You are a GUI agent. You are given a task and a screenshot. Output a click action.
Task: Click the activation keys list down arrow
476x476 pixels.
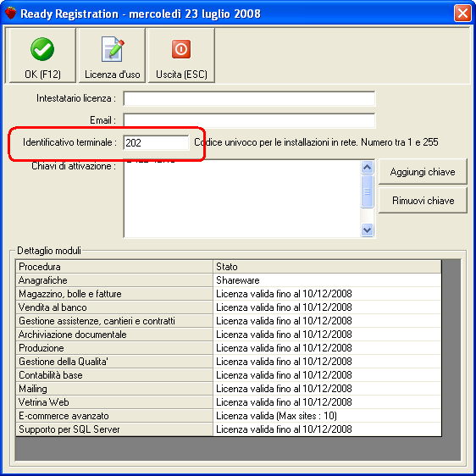point(368,230)
